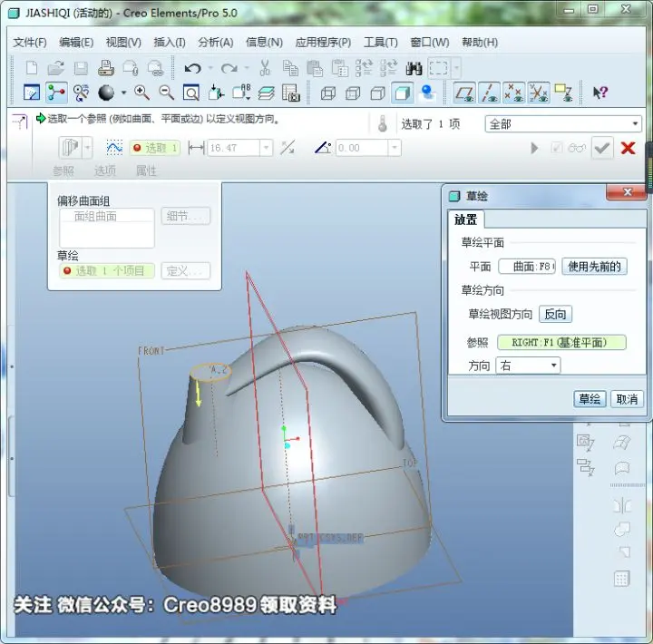Toggle datum planes display
Screen dimensions: 653x644
click(464, 93)
